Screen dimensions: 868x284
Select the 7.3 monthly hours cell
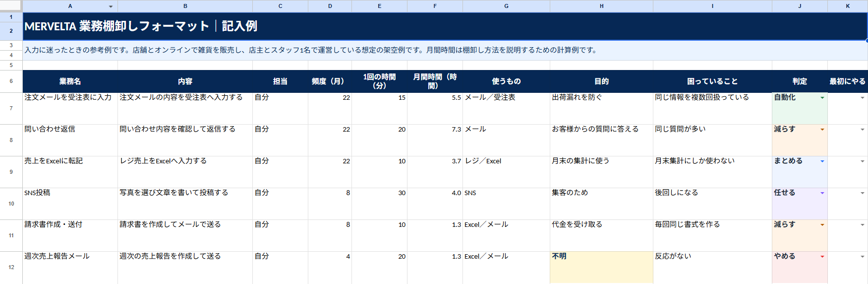point(435,140)
